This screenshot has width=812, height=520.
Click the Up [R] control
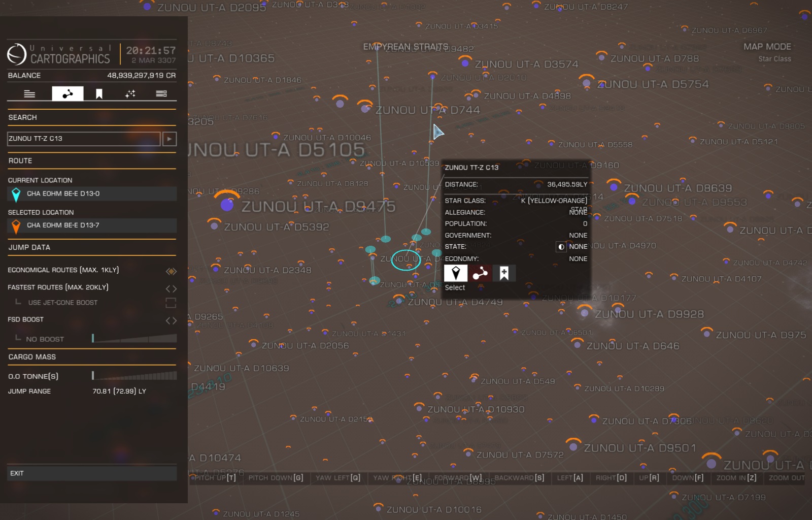click(x=649, y=478)
